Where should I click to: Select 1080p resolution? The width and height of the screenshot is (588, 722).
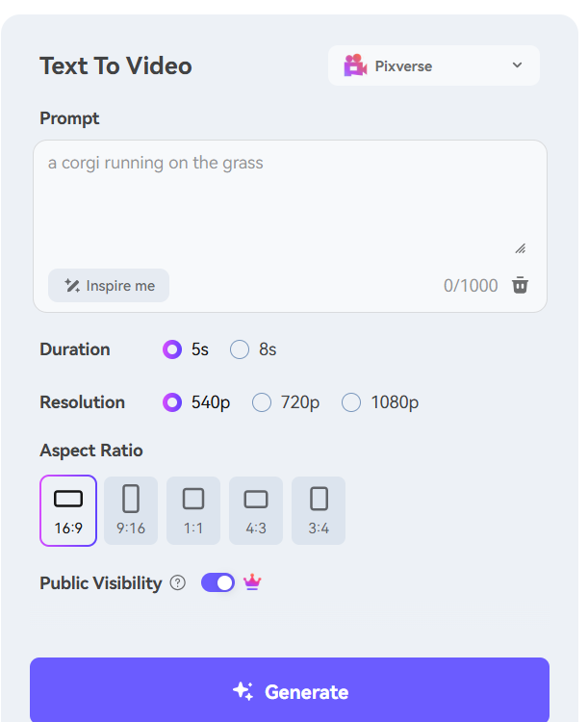[380, 402]
